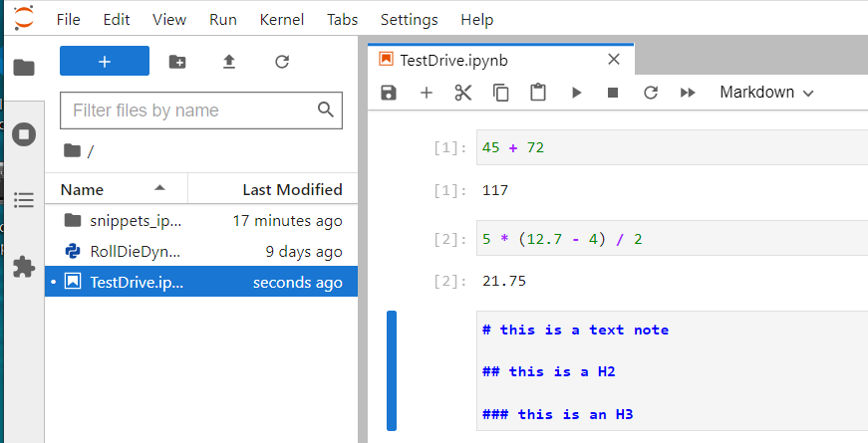The width and height of the screenshot is (868, 443).
Task: Copy the selected cell
Action: (x=501, y=93)
